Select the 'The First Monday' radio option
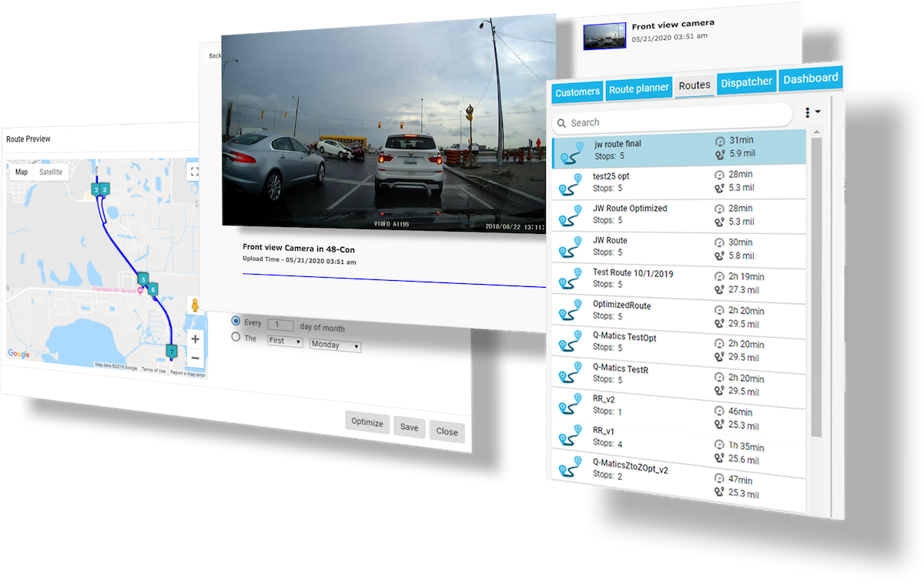 [x=236, y=337]
